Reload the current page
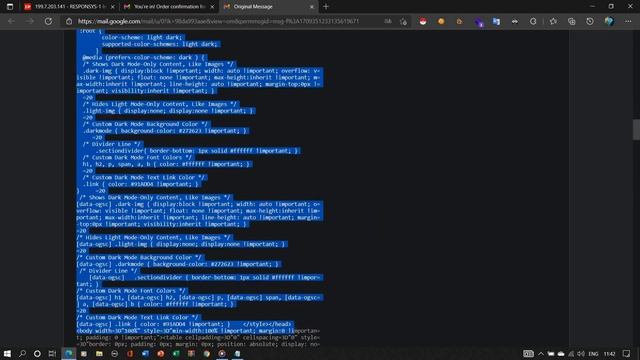Viewport: 640px width, 360px height. [x=48, y=21]
